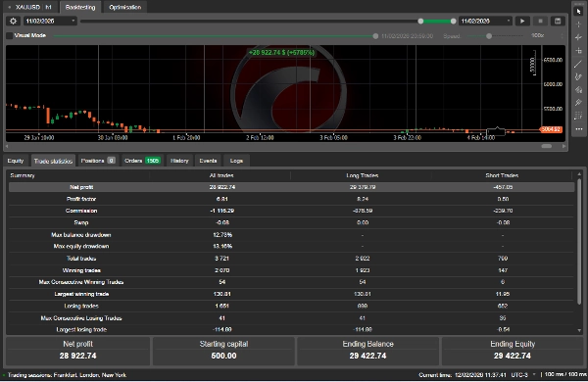Click the profit label +28 922.74 $
The image size is (588, 382).
(281, 53)
